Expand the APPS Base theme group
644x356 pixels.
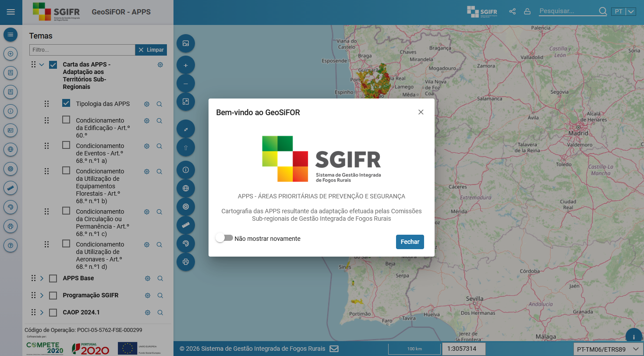pos(42,278)
